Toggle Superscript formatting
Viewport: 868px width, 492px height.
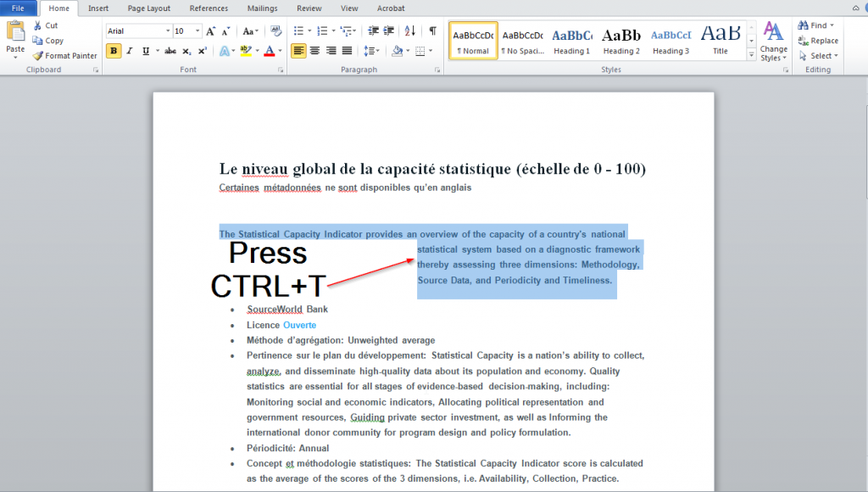(203, 50)
